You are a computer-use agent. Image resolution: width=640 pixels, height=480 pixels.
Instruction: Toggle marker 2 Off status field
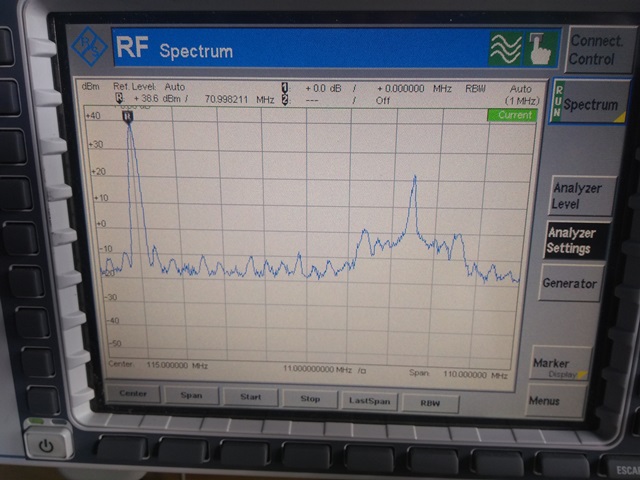(383, 101)
